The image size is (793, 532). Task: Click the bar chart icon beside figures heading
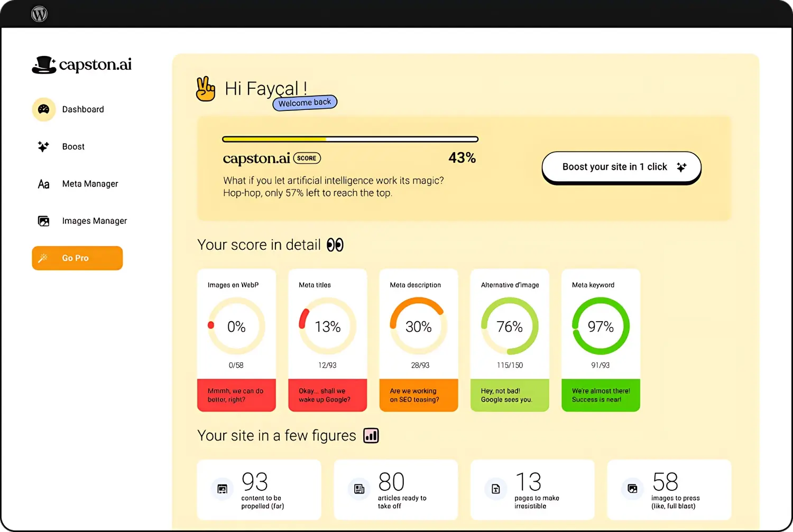coord(371,436)
